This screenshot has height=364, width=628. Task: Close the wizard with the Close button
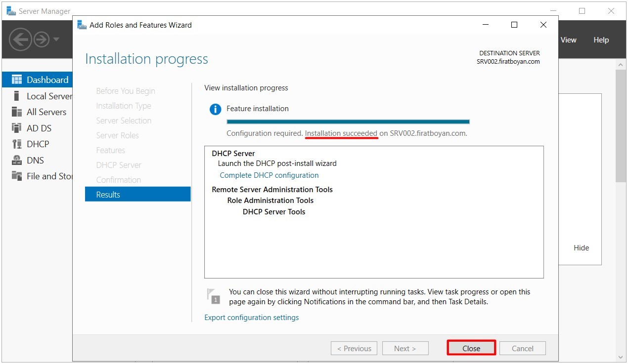click(471, 348)
